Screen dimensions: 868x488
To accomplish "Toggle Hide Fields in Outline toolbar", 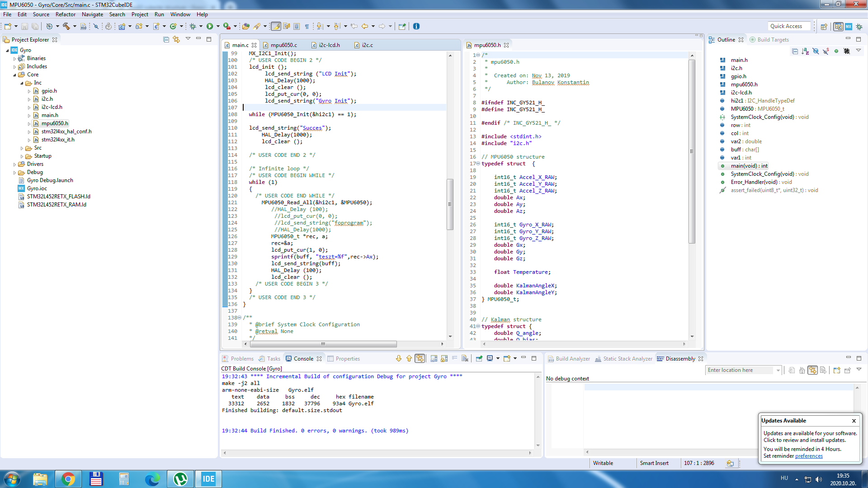I will pyautogui.click(x=816, y=51).
